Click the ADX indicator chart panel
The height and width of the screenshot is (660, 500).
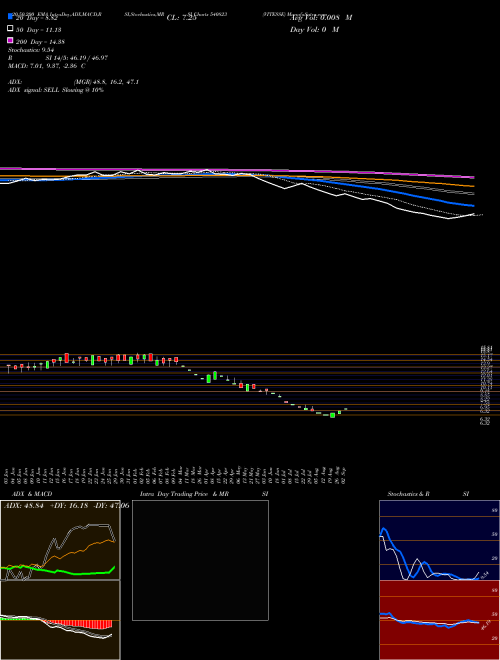(x=60, y=540)
